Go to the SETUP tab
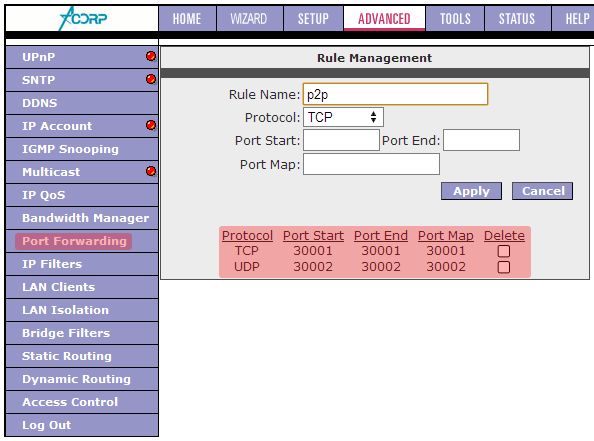The width and height of the screenshot is (594, 441). pos(313,19)
